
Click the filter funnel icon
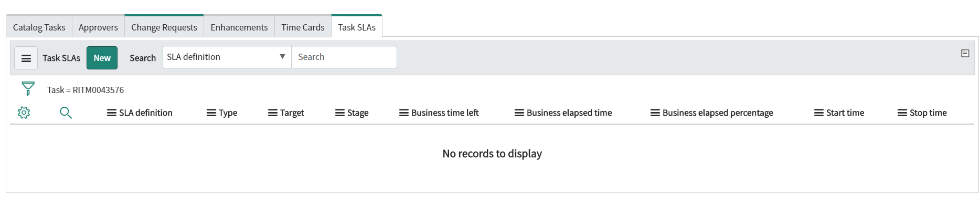coord(28,88)
